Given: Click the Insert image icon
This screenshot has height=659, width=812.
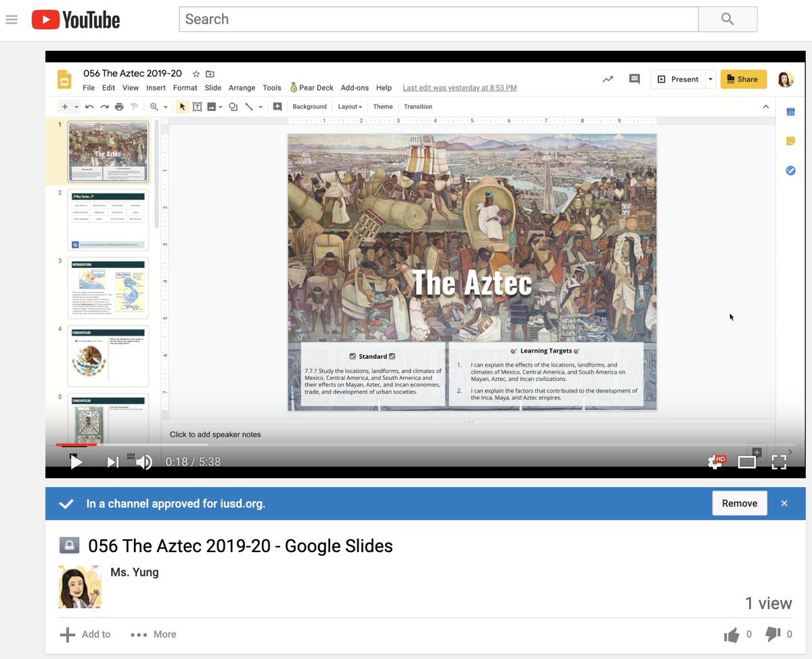Looking at the screenshot, I should [212, 107].
